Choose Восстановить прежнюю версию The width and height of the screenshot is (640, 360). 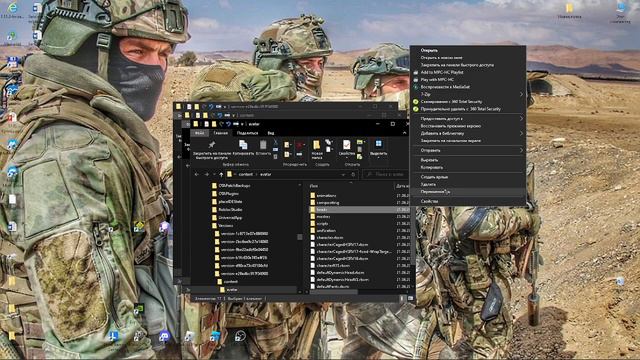[451, 126]
